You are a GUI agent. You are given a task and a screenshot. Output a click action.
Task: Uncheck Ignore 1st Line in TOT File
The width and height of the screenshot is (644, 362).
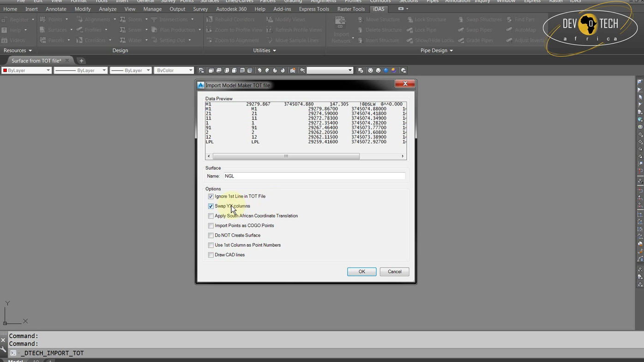211,196
